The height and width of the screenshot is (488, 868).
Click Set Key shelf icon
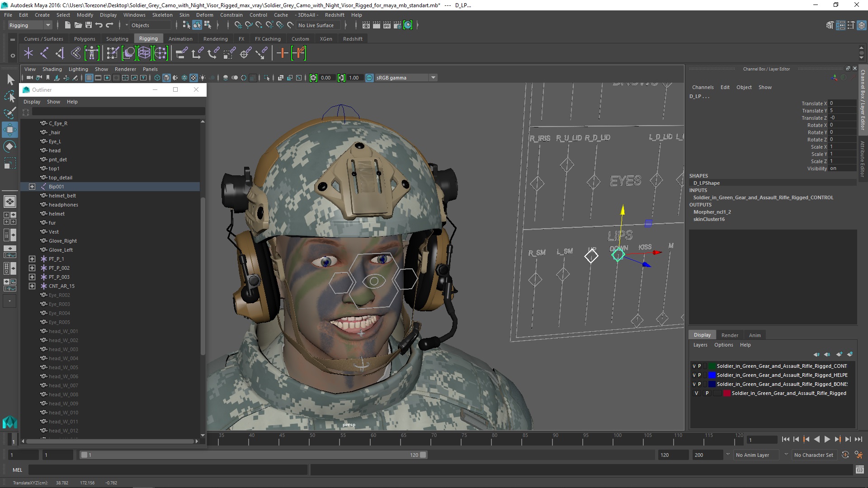click(x=282, y=53)
